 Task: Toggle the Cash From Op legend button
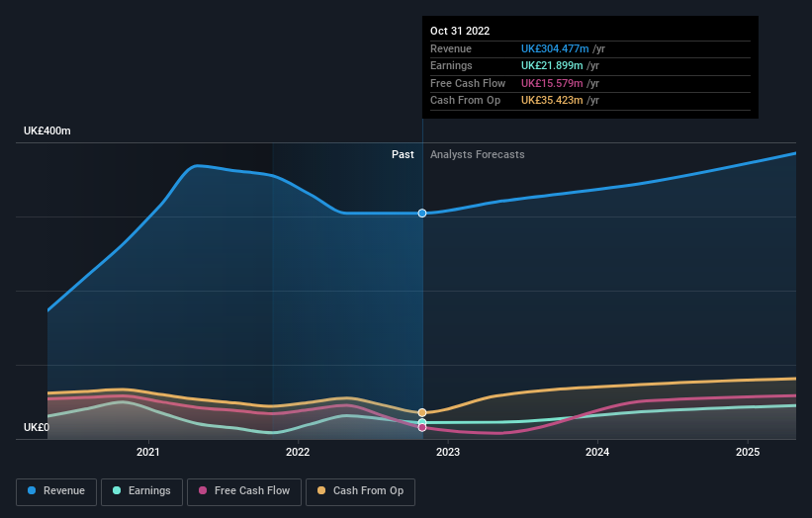coord(360,491)
